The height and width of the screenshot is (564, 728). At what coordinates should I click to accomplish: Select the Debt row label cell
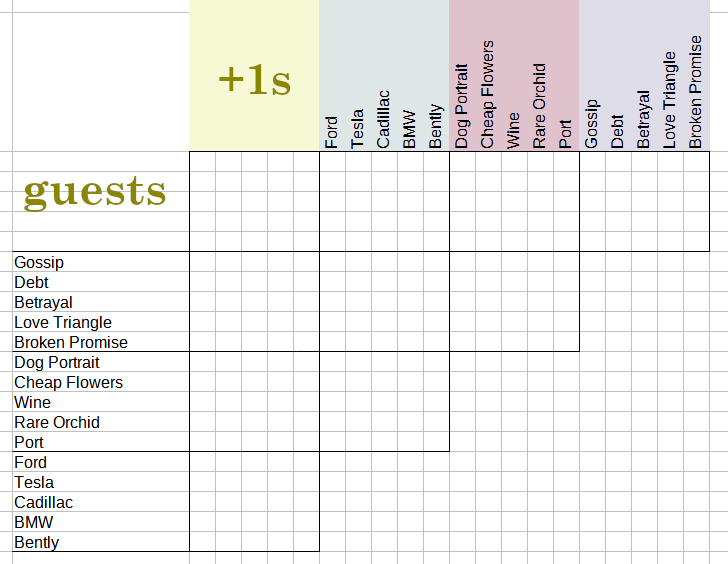(x=32, y=282)
